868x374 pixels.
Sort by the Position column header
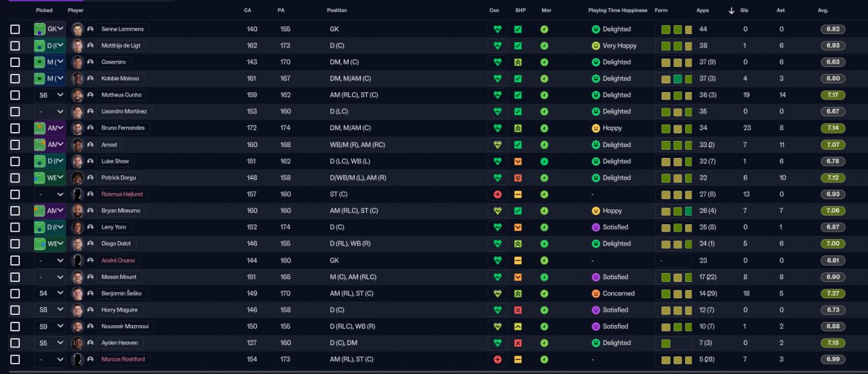(336, 10)
